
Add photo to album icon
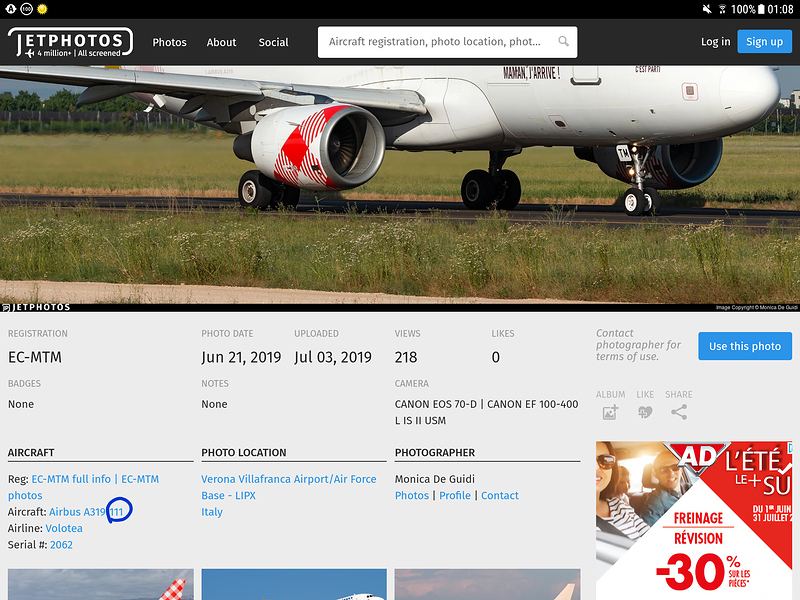(x=610, y=412)
